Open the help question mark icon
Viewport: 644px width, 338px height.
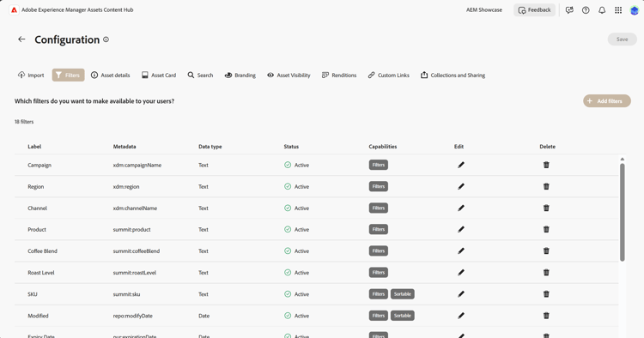586,10
